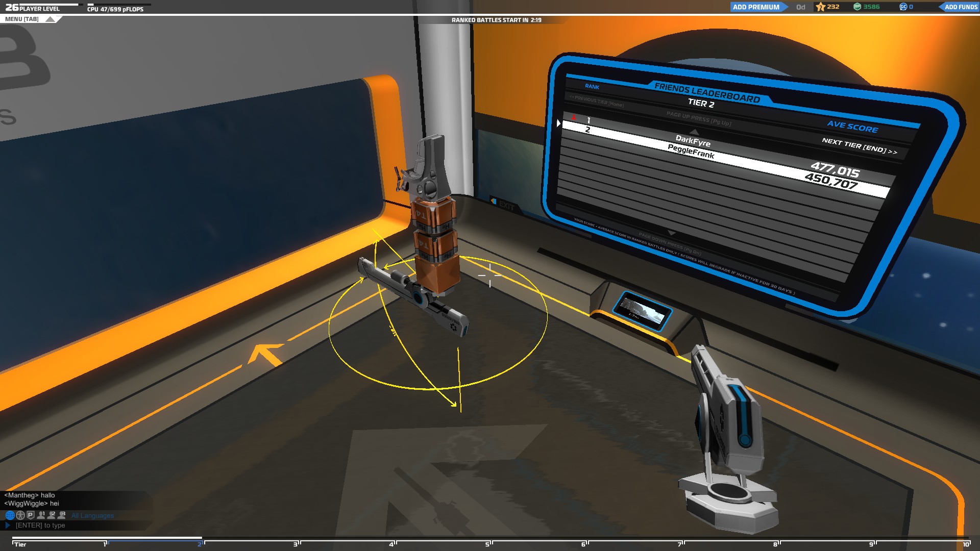Switch to custom chat channel 1 icon
Image resolution: width=980 pixels, height=551 pixels.
41,515
